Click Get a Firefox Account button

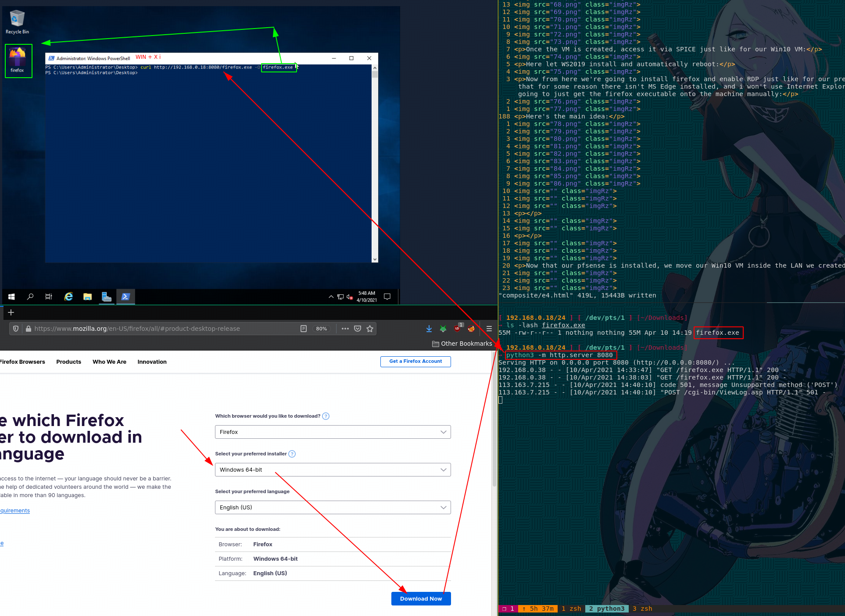415,362
